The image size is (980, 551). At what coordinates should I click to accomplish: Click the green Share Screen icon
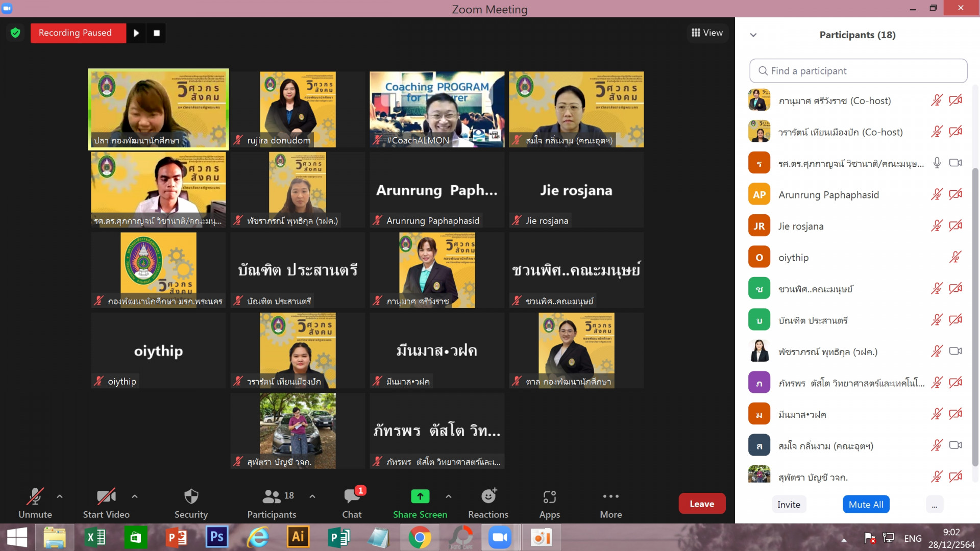tap(420, 496)
